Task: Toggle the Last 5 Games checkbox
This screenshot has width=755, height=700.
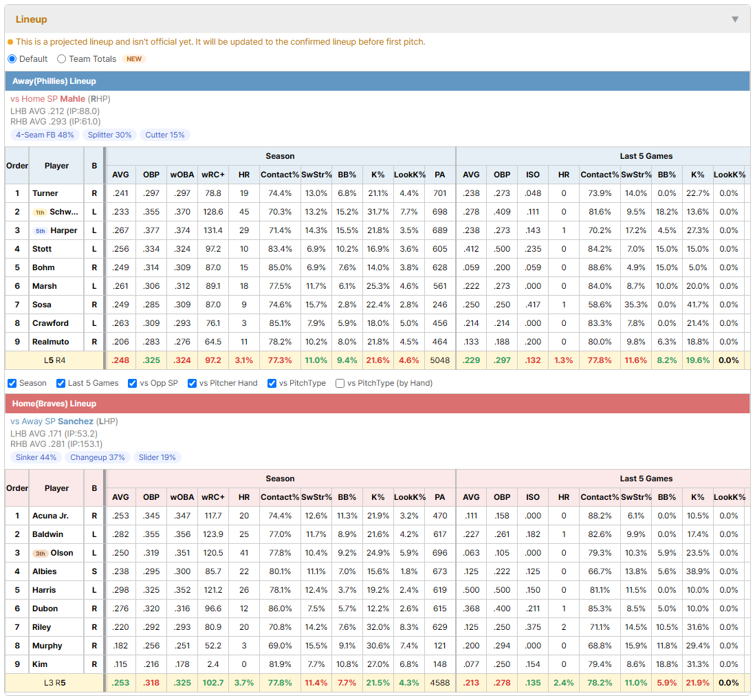Action: [61, 383]
